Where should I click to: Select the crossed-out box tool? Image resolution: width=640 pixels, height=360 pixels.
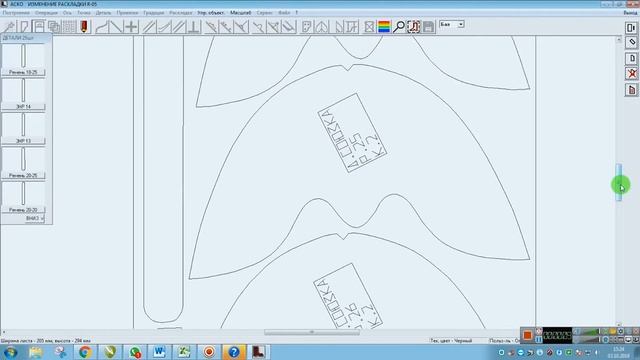(369, 27)
